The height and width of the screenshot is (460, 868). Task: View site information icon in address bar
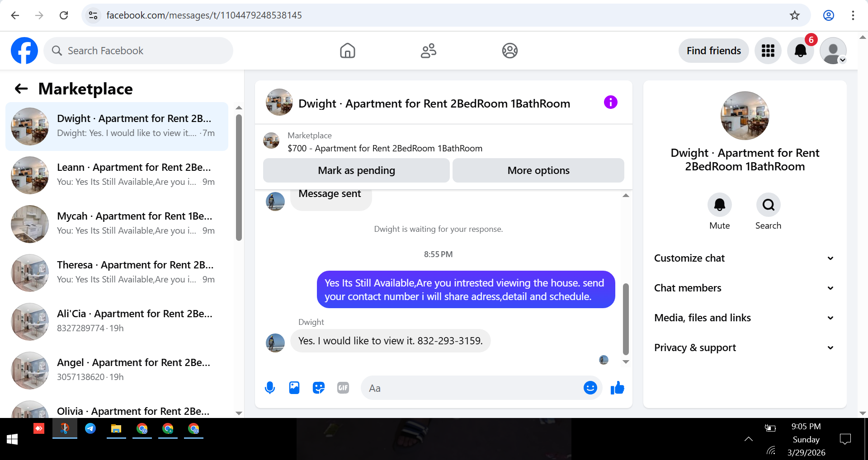tap(93, 15)
